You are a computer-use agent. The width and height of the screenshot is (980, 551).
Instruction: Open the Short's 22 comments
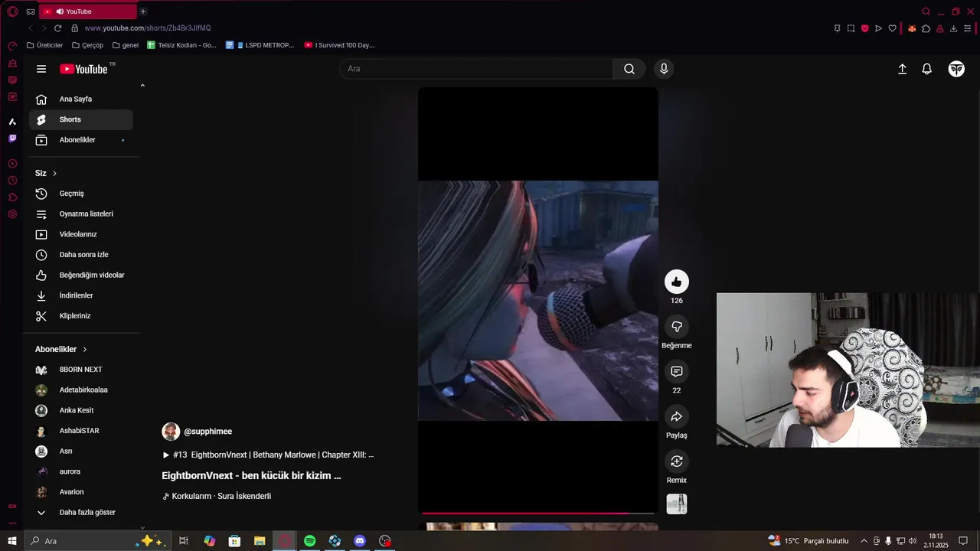(x=677, y=371)
